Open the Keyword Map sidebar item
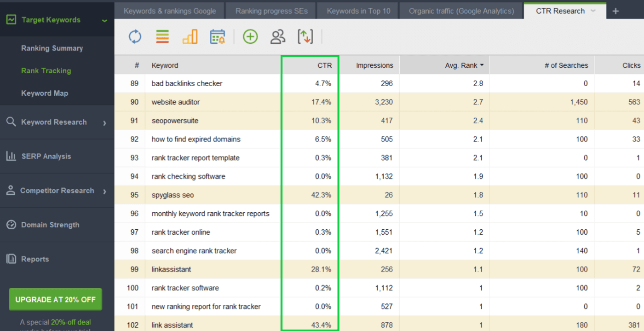Screen dimensions: 644x331 point(45,93)
